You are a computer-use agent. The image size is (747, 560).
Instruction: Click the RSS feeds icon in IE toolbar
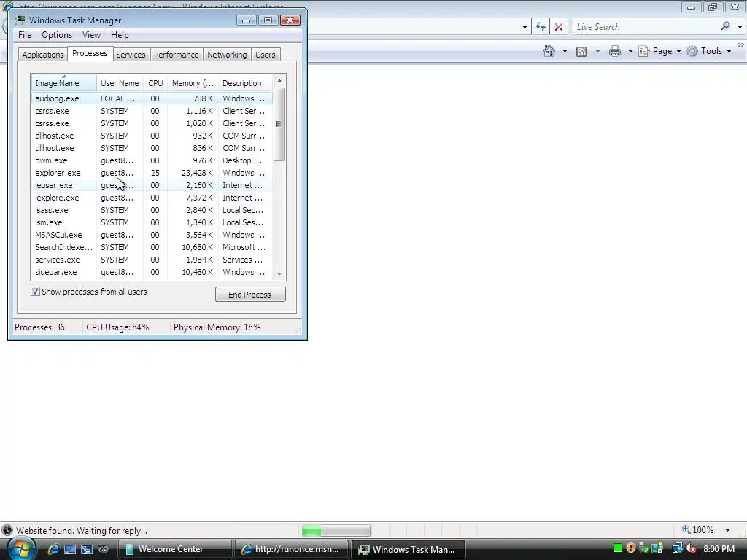(x=581, y=52)
